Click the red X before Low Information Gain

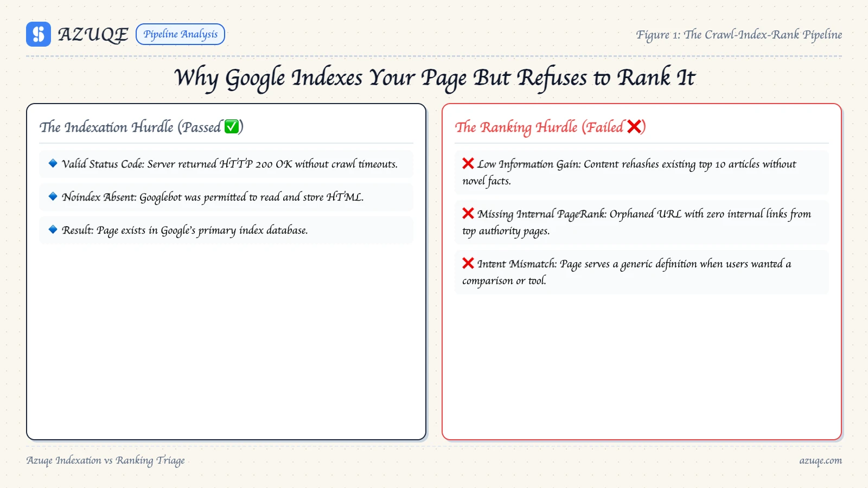click(x=468, y=163)
